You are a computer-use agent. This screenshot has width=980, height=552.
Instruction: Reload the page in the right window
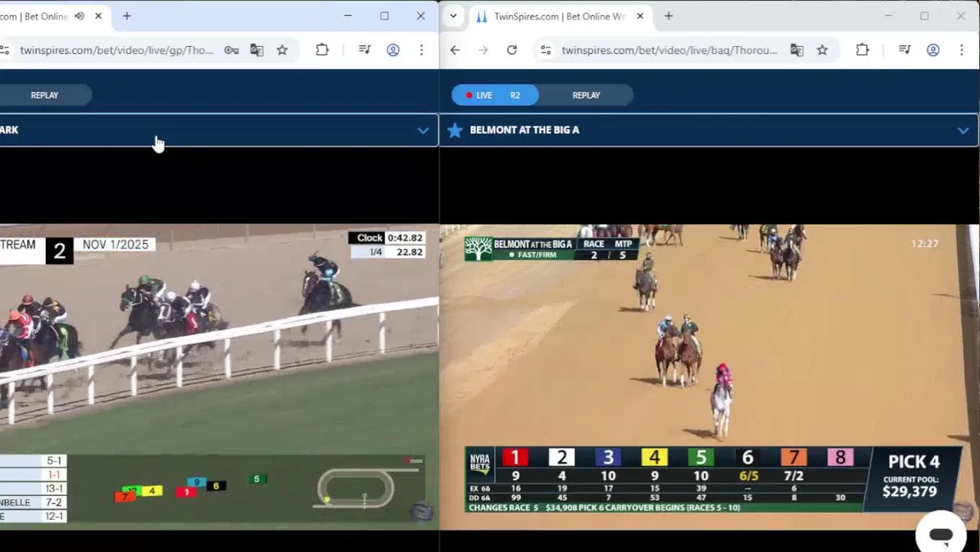(511, 51)
